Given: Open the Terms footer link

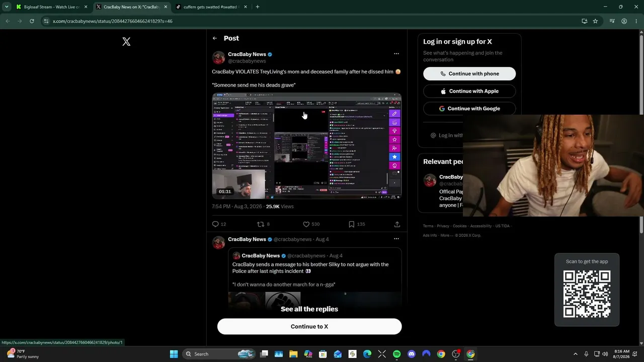Looking at the screenshot, I should 428,226.
